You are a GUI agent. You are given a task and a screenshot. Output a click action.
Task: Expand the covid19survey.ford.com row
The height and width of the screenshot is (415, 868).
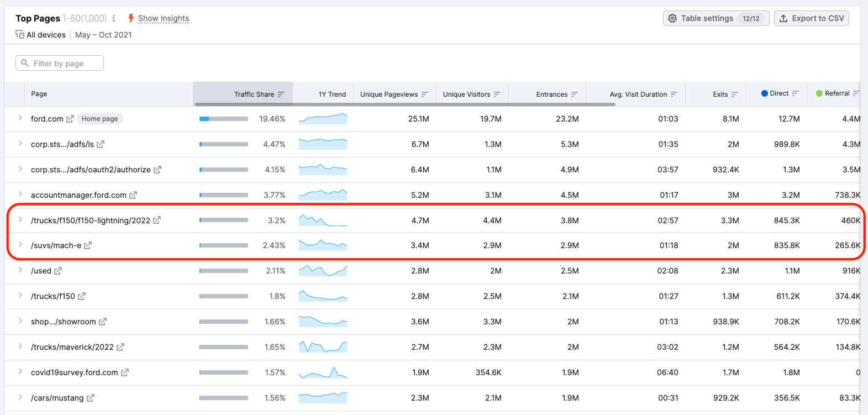click(20, 371)
